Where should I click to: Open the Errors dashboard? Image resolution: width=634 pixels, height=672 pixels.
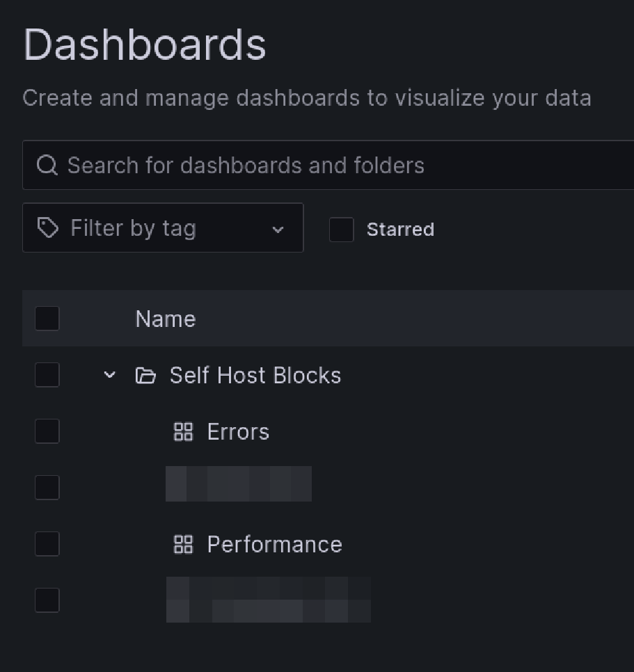238,432
